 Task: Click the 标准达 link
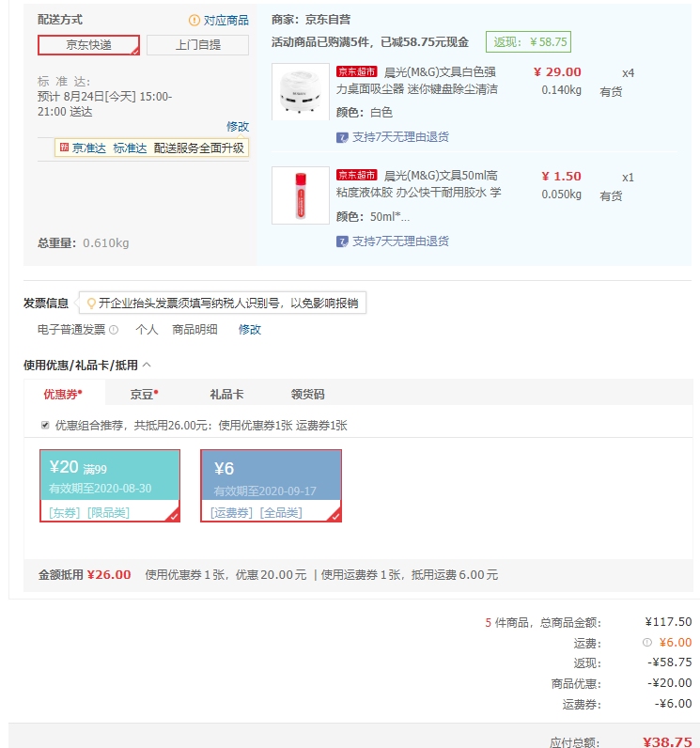[x=130, y=148]
